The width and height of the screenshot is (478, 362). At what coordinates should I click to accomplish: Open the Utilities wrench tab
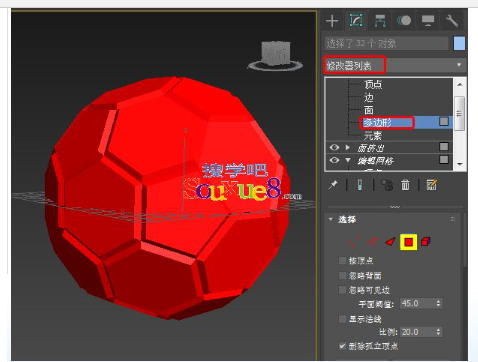coord(452,21)
